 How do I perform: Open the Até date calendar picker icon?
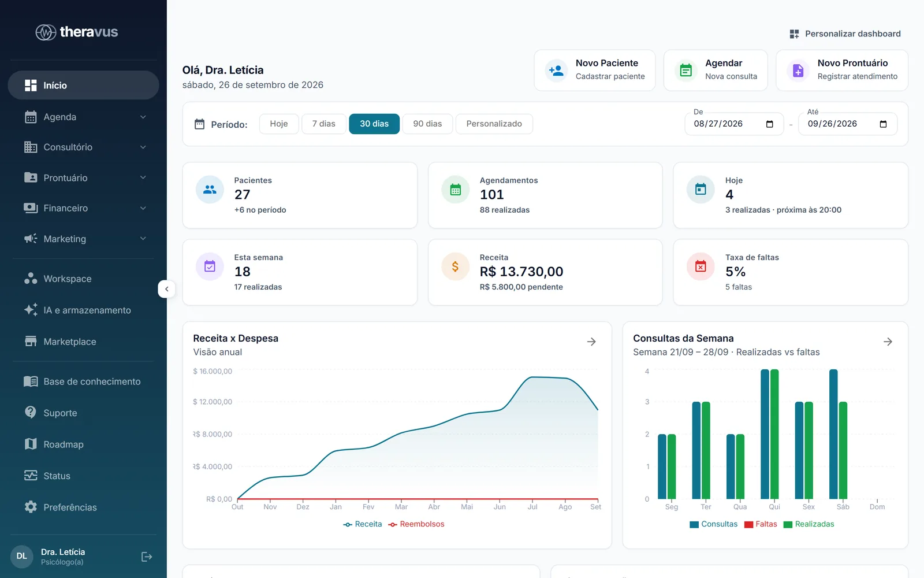(883, 124)
